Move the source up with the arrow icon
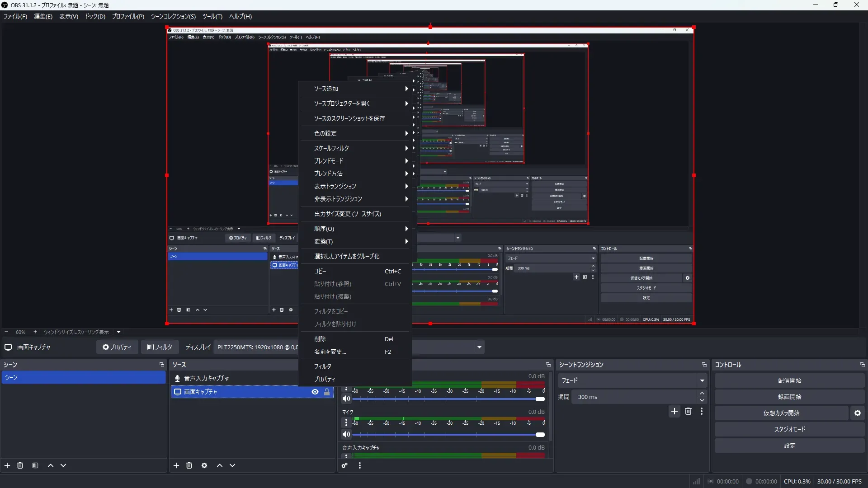This screenshot has width=868, height=488. pos(220,465)
